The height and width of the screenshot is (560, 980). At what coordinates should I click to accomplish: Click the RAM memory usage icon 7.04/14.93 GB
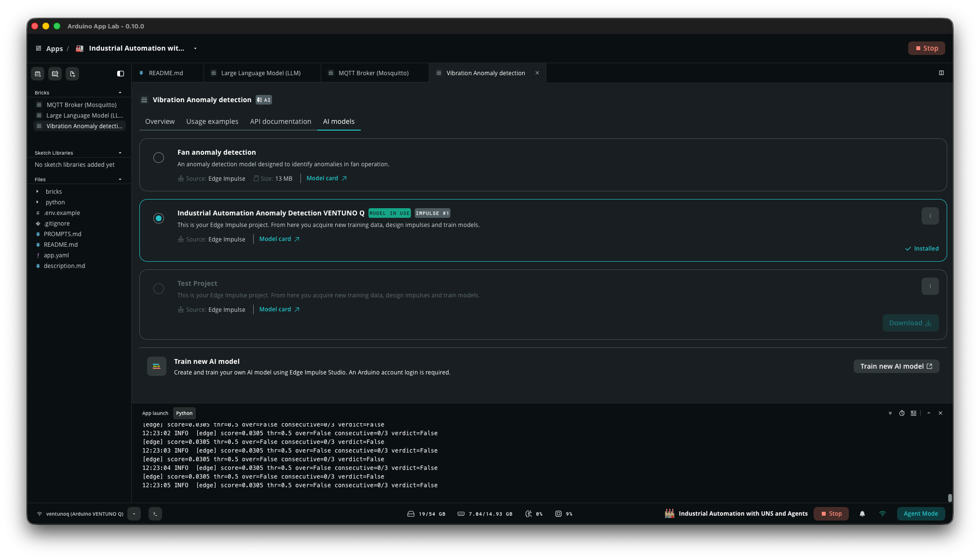(x=461, y=514)
